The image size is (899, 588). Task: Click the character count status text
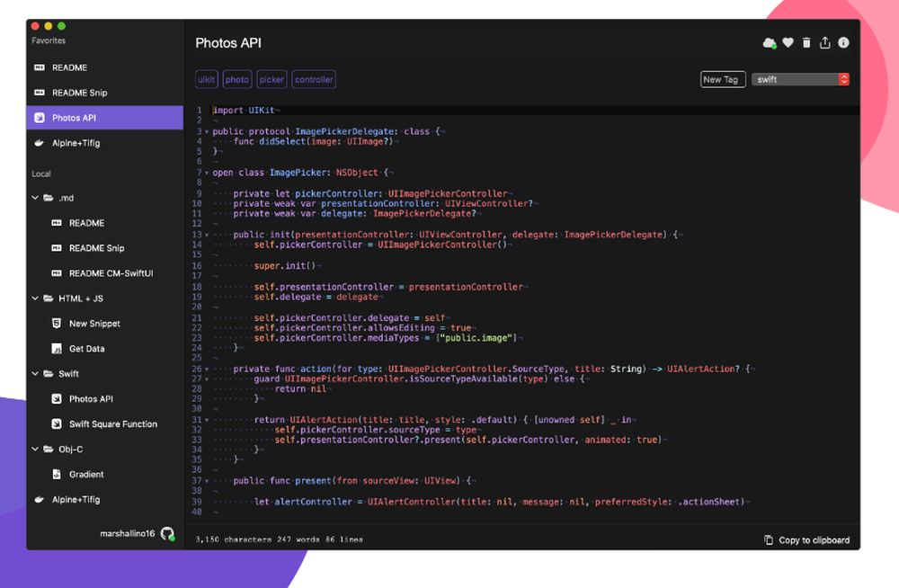click(x=234, y=539)
